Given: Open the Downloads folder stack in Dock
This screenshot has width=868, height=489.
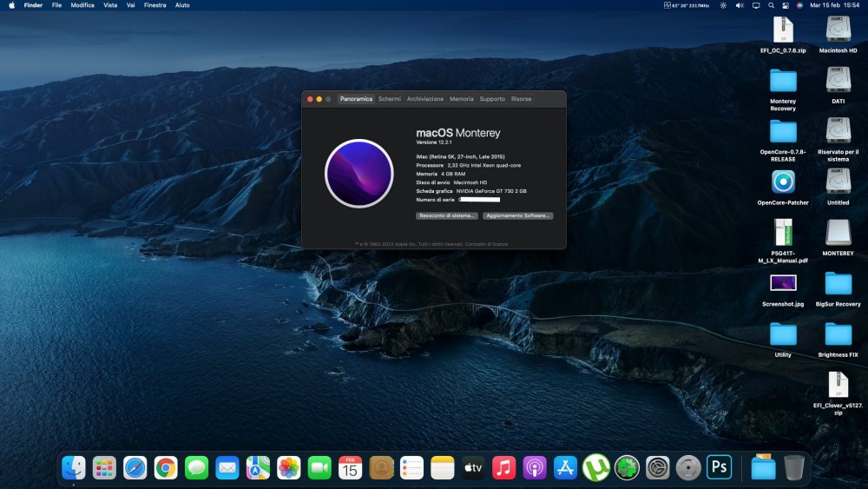Looking at the screenshot, I should [763, 468].
